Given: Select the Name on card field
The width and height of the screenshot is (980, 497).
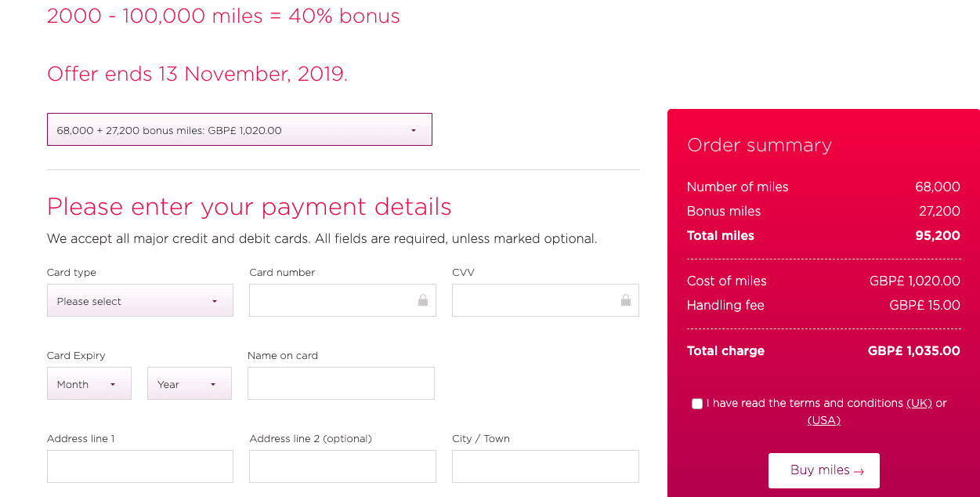Looking at the screenshot, I should pos(341,384).
